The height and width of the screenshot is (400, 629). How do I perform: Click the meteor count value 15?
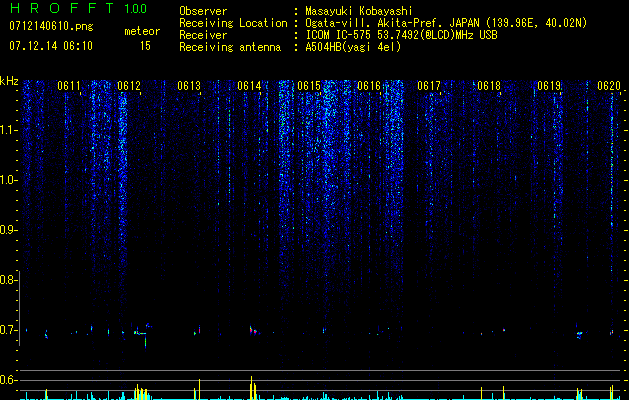(x=145, y=46)
